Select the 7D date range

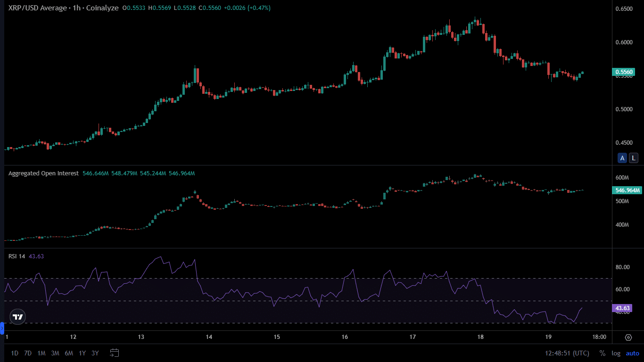click(28, 353)
